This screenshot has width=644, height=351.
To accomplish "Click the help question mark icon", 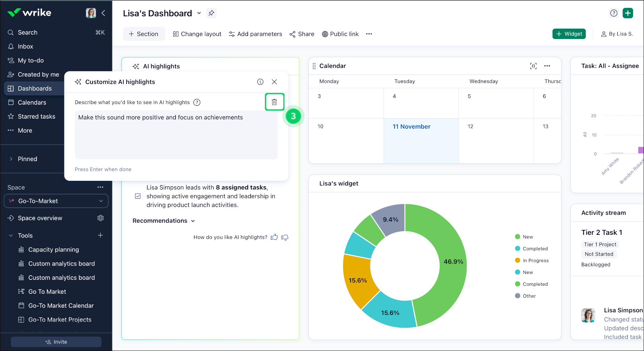I will click(614, 13).
